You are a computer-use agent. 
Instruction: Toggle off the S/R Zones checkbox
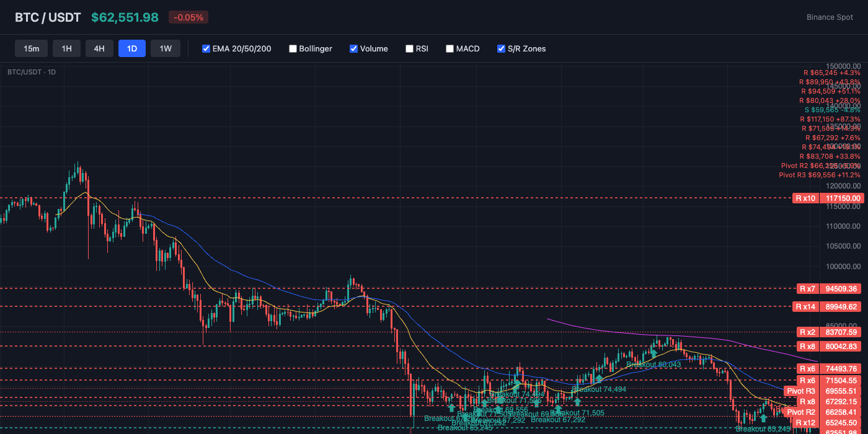(x=502, y=48)
